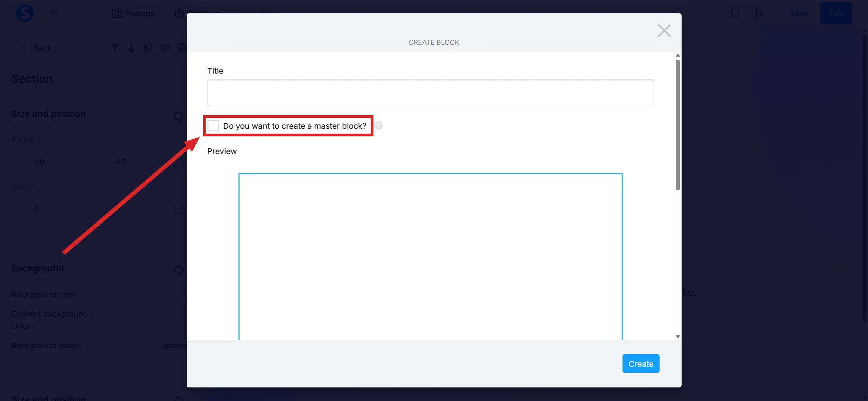Reset Size and position with circular arrows icon
The height and width of the screenshot is (401, 868).
point(179,117)
